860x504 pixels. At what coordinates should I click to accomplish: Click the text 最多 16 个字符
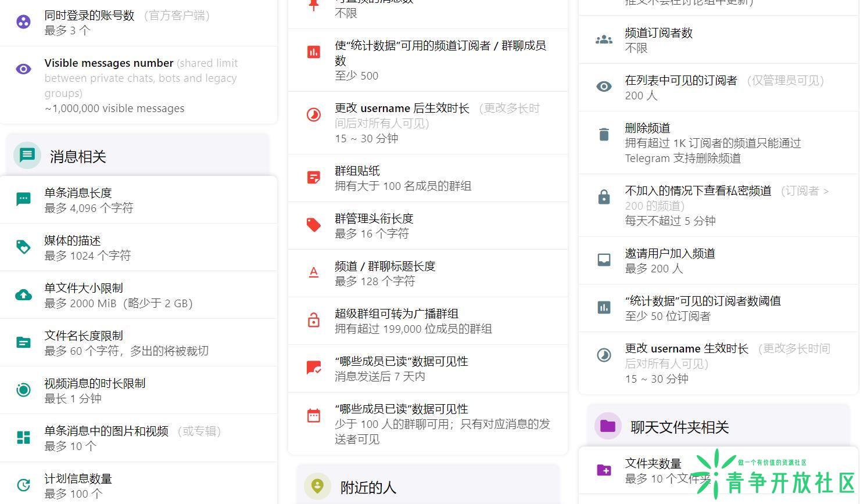pyautogui.click(x=372, y=233)
